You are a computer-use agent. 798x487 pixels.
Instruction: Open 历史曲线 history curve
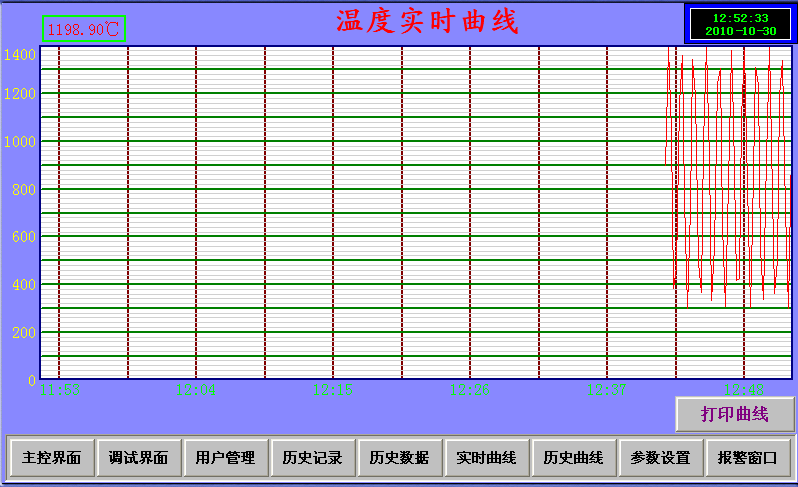(574, 457)
